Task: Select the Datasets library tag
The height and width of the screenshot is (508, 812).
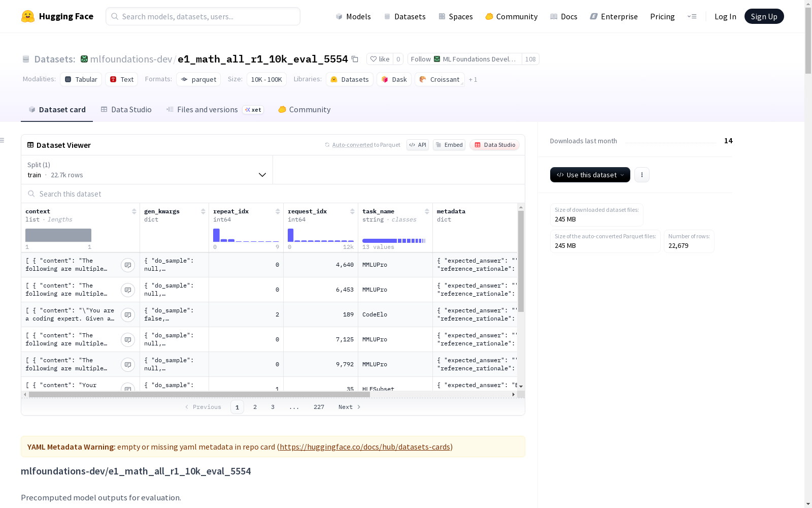Action: tap(350, 79)
